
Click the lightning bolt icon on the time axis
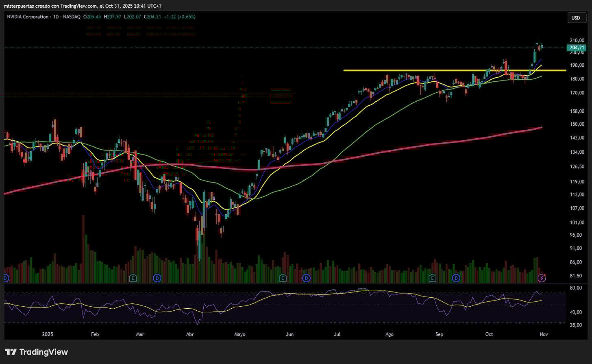pos(542,278)
